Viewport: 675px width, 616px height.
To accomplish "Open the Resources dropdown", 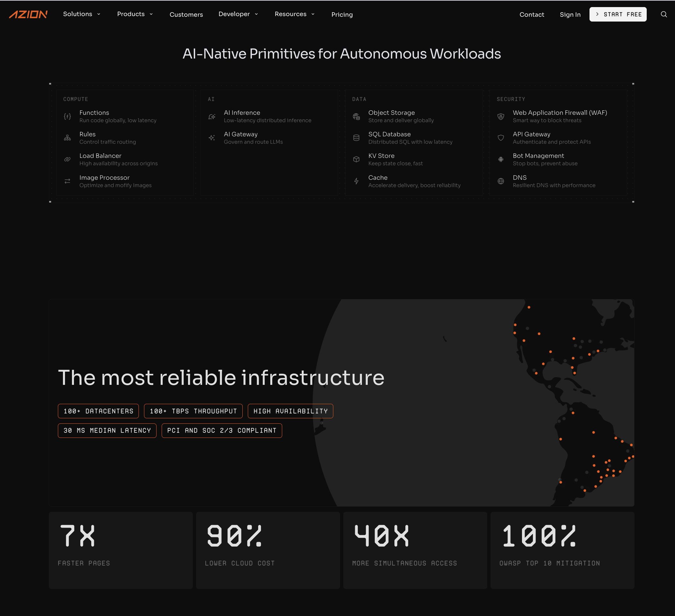I will (x=294, y=14).
